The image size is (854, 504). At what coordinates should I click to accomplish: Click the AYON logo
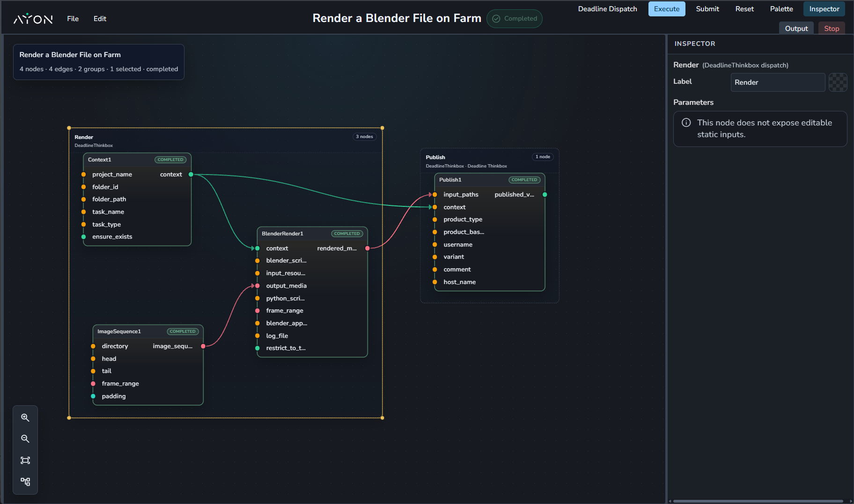33,19
